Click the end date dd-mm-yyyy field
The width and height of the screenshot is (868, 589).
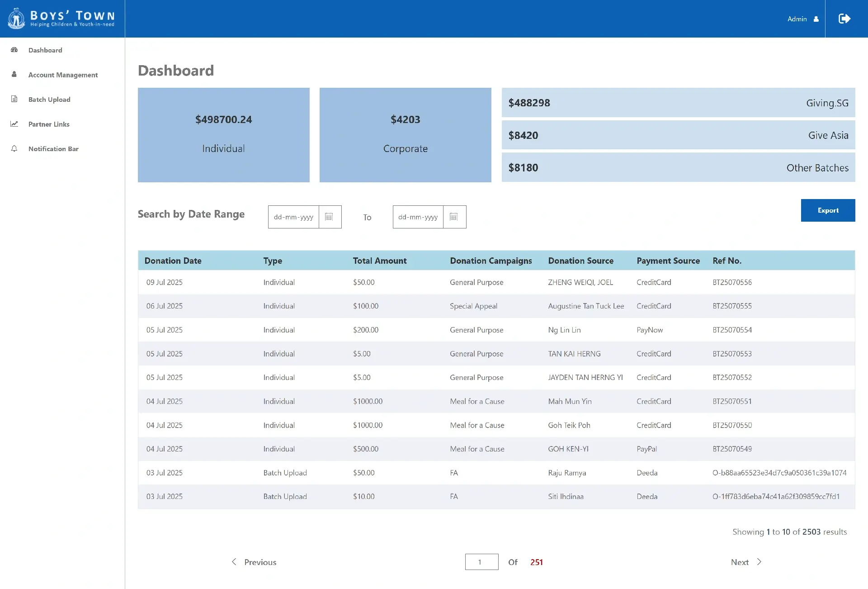[418, 217]
